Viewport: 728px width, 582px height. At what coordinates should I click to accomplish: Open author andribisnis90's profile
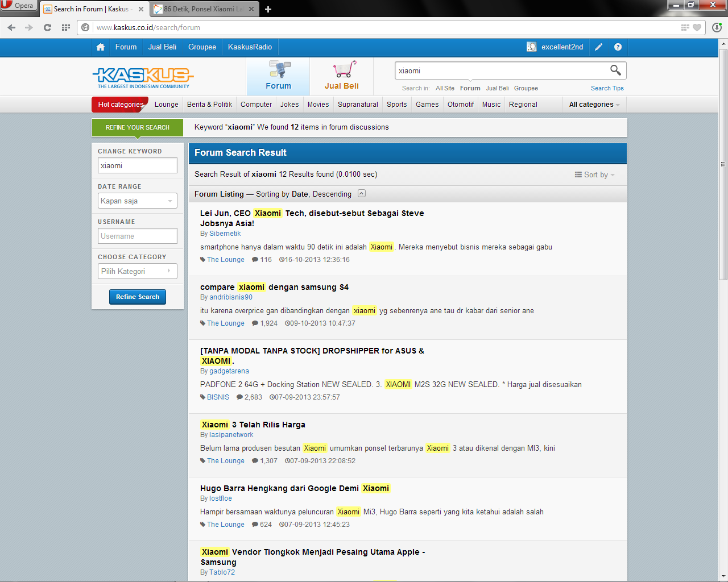[230, 297]
